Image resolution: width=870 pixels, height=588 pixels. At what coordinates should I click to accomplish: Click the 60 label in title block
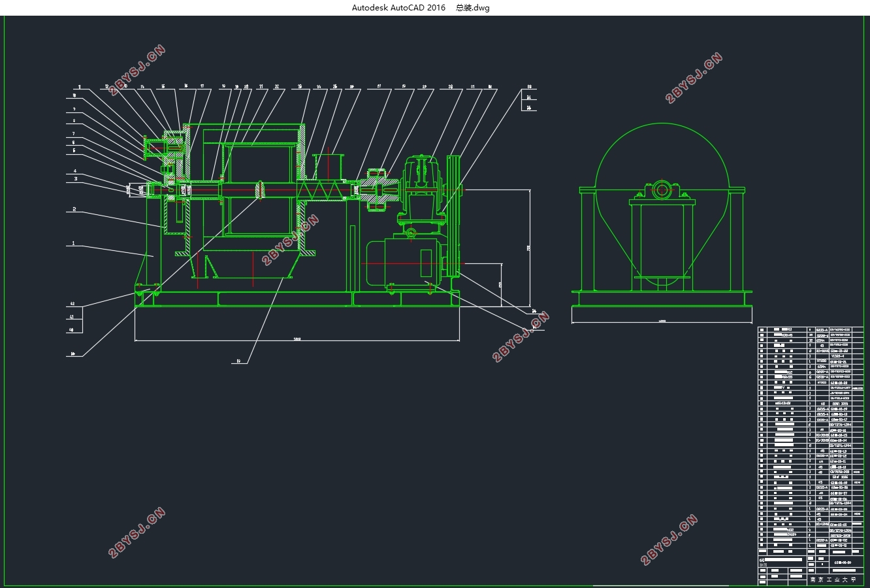(762, 560)
